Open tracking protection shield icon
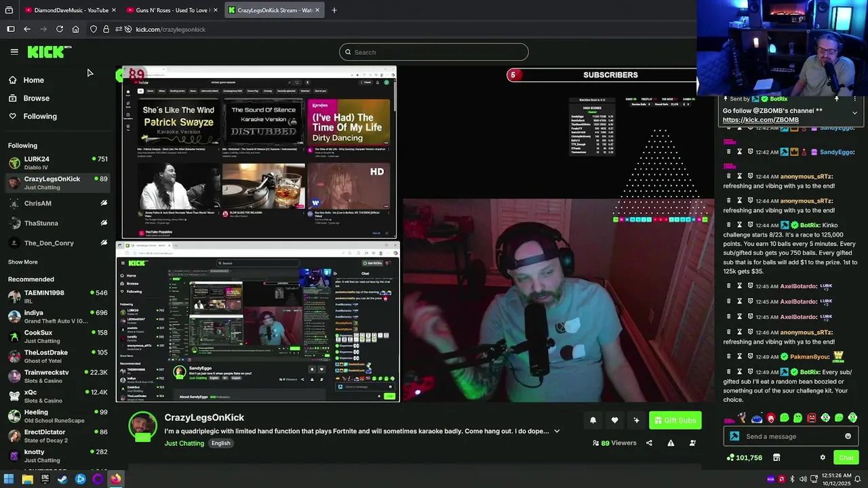The image size is (868, 488). pyautogui.click(x=94, y=29)
